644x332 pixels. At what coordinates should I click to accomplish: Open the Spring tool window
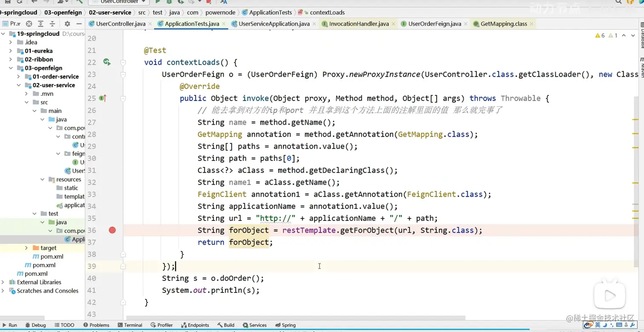click(285, 325)
